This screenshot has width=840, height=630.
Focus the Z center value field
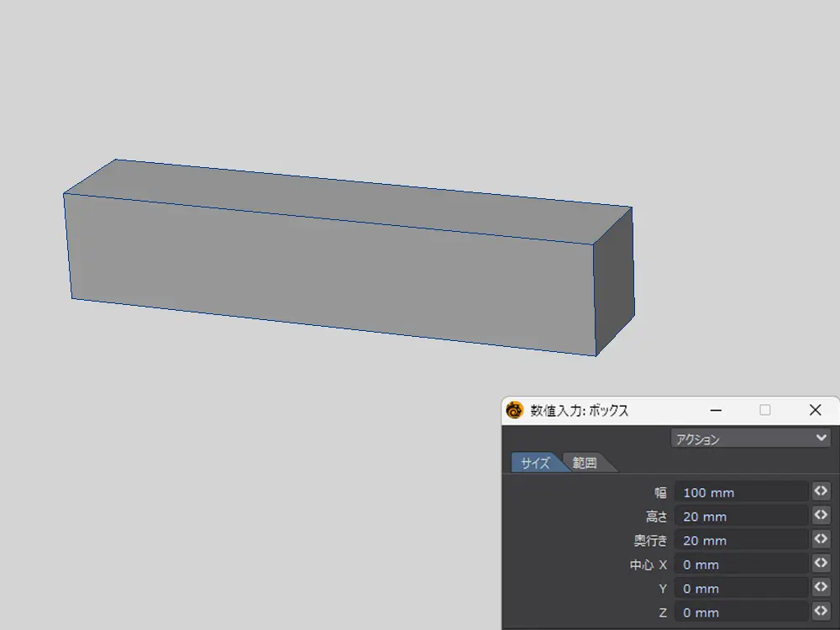pos(740,612)
